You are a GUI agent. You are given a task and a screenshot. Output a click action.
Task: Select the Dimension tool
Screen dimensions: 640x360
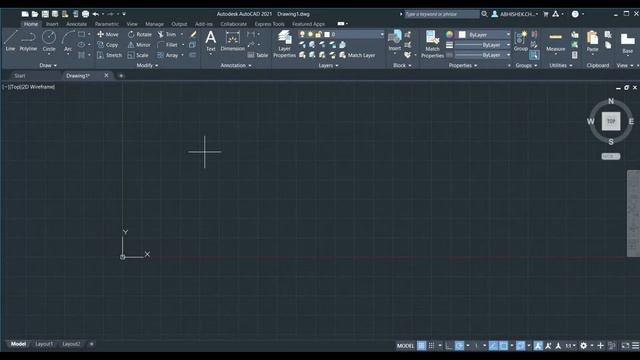(233, 41)
